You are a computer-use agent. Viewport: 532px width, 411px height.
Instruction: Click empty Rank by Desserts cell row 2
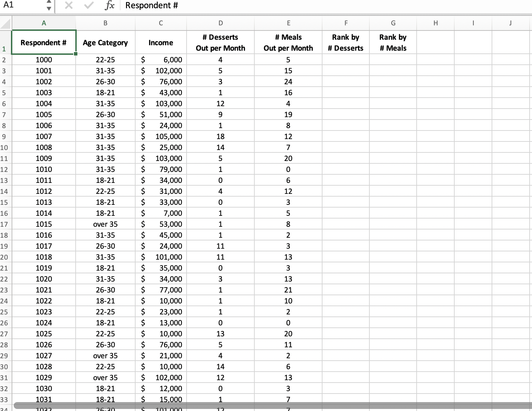(x=346, y=60)
